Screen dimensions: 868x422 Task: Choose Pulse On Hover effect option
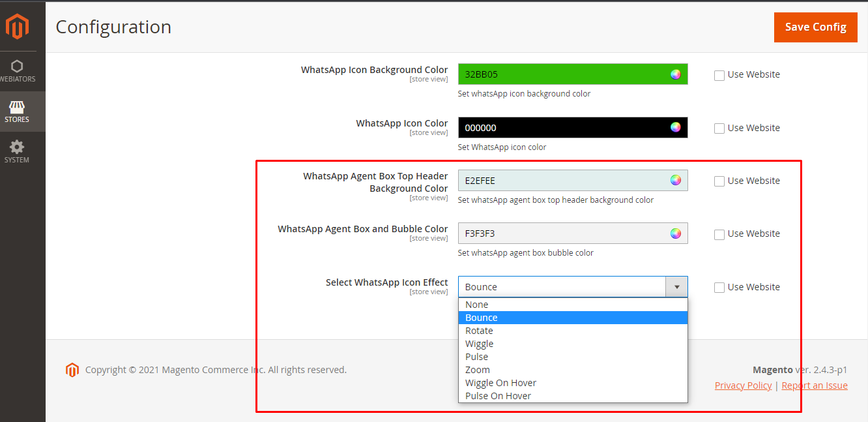573,396
